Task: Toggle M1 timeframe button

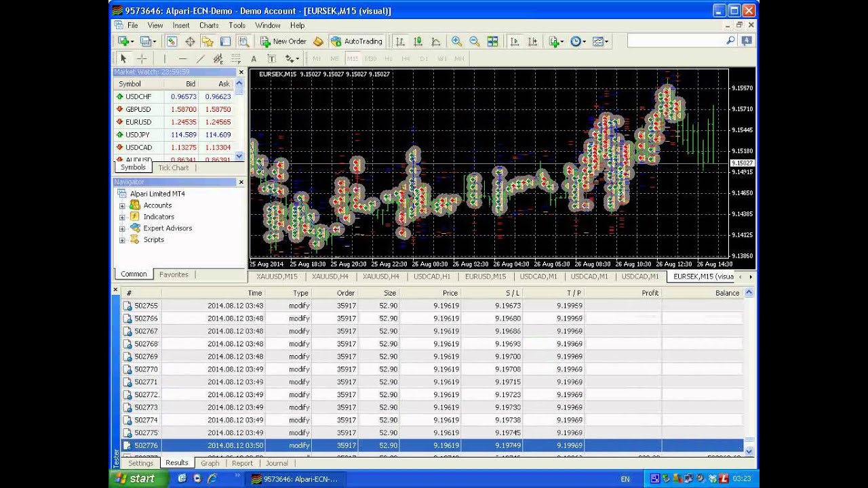Action: 317,59
